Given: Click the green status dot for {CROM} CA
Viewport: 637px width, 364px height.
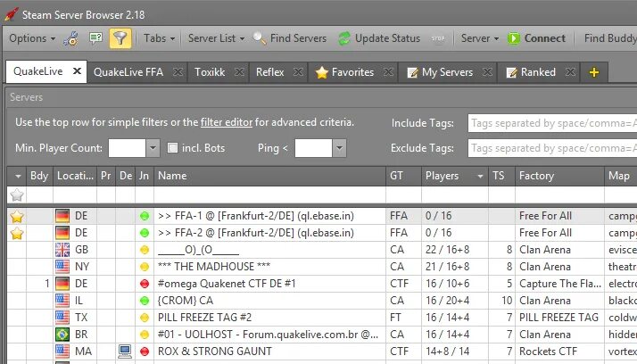Looking at the screenshot, I should [145, 301].
